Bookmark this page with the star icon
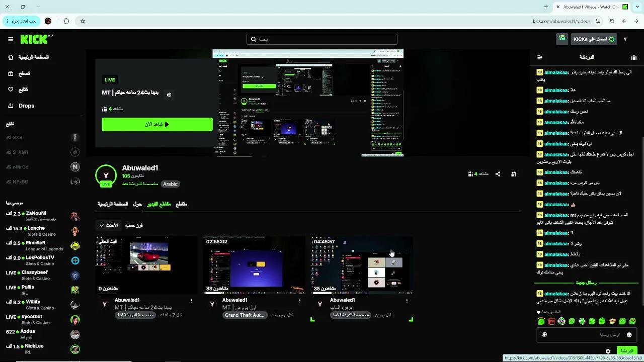This screenshot has height=362, width=644. tap(83, 21)
